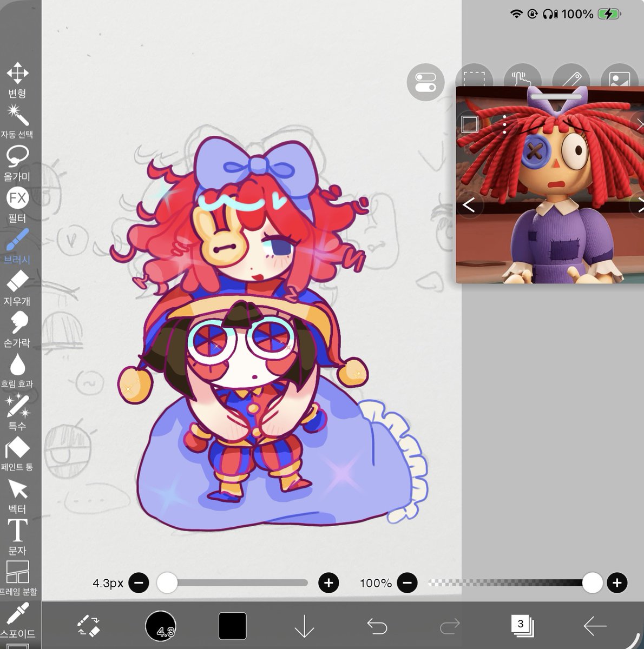Image resolution: width=644 pixels, height=649 pixels.
Task: Open the reference window three-dot menu
Action: [504, 124]
